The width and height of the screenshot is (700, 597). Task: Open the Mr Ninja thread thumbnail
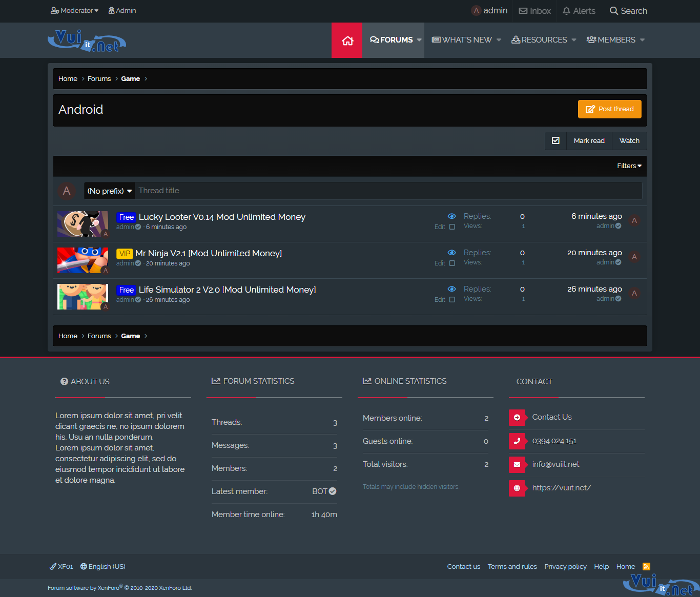(x=83, y=260)
